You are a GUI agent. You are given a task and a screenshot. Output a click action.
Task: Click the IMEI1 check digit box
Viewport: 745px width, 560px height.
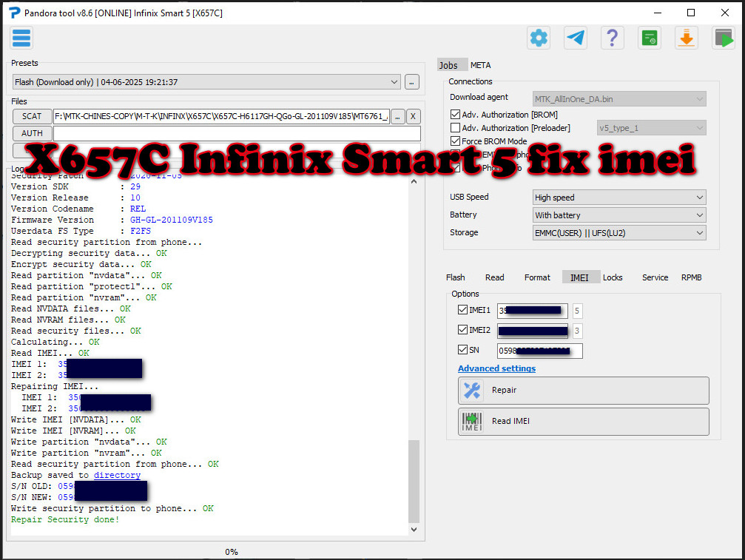click(x=577, y=311)
